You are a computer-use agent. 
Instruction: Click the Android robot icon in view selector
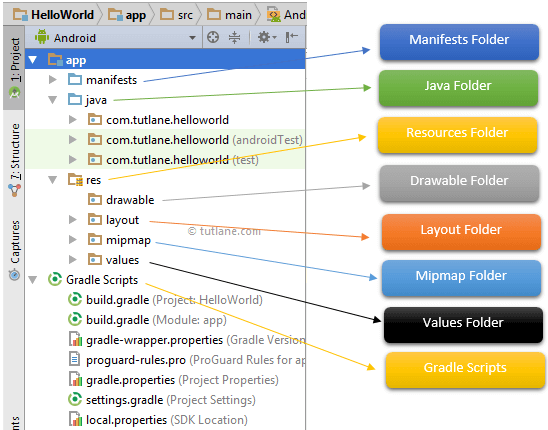pyautogui.click(x=42, y=37)
